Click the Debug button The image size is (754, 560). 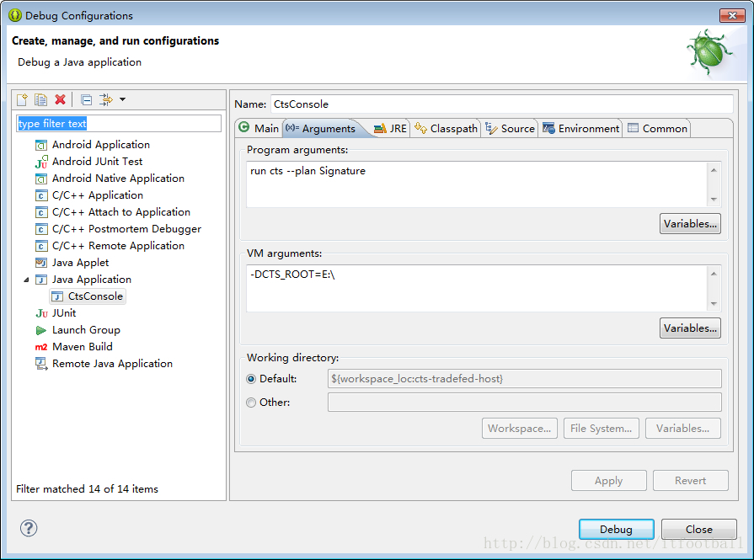616,530
